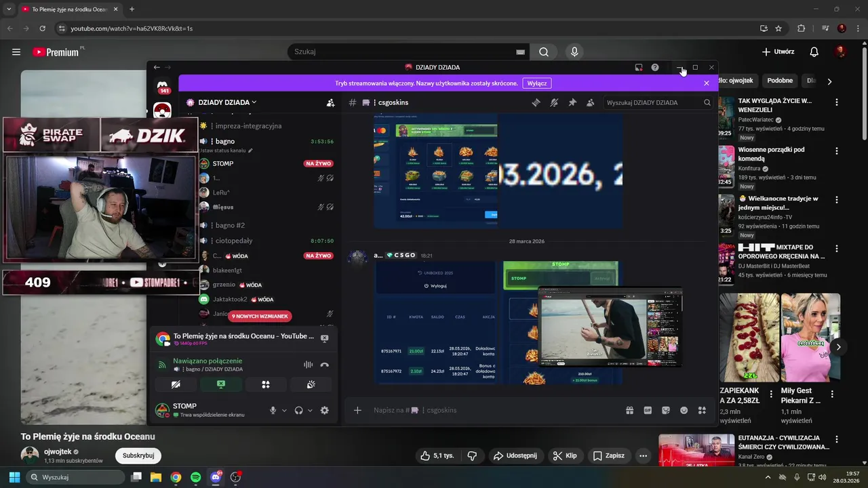Open Discord from the Windows taskbar
The image size is (868, 488).
[x=216, y=477]
